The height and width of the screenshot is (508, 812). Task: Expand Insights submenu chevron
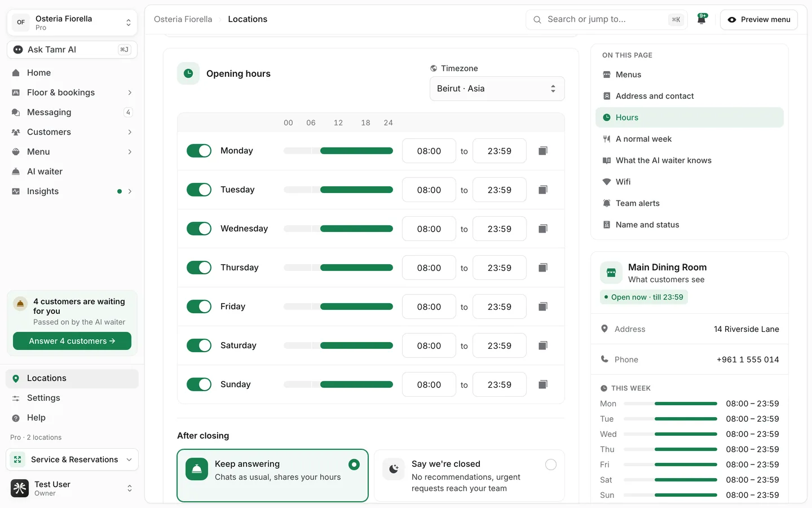point(130,191)
